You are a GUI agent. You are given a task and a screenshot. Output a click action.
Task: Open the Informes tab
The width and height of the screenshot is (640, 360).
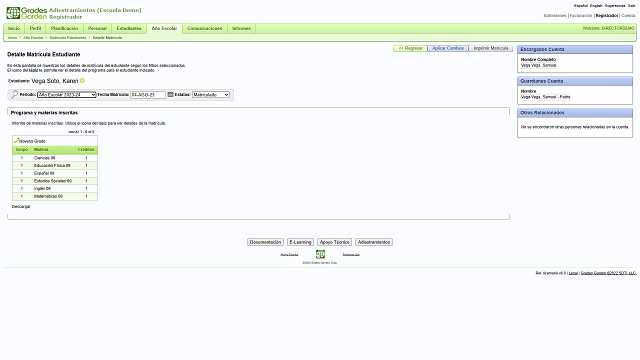coord(241,28)
